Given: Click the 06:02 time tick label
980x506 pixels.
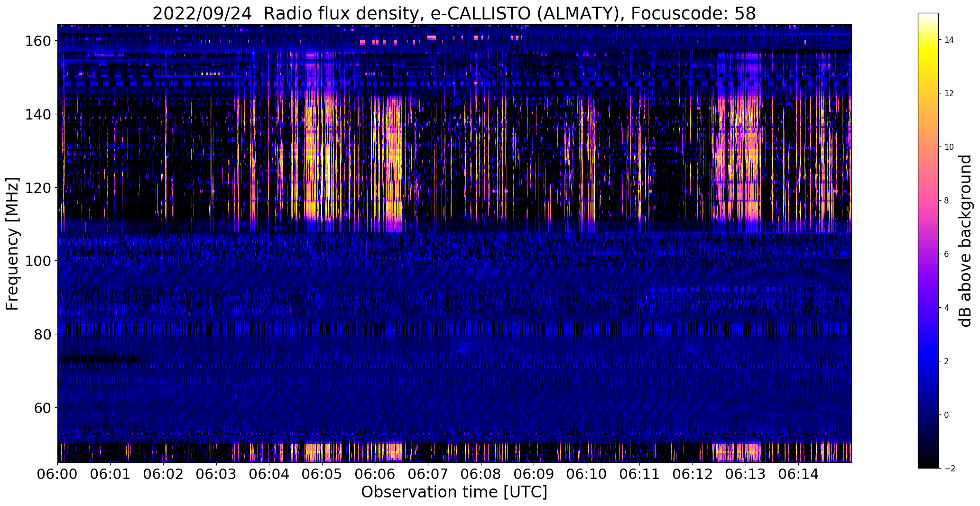Looking at the screenshot, I should pyautogui.click(x=164, y=473).
